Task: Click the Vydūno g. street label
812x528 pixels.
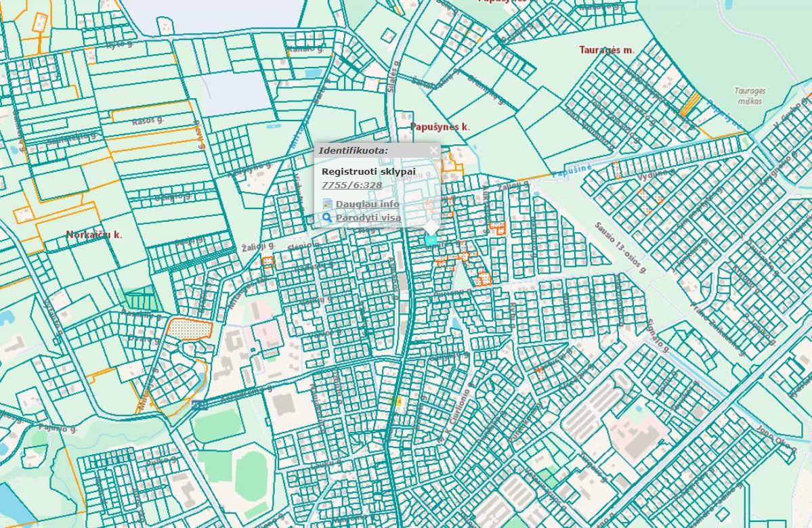Action: coord(656,174)
